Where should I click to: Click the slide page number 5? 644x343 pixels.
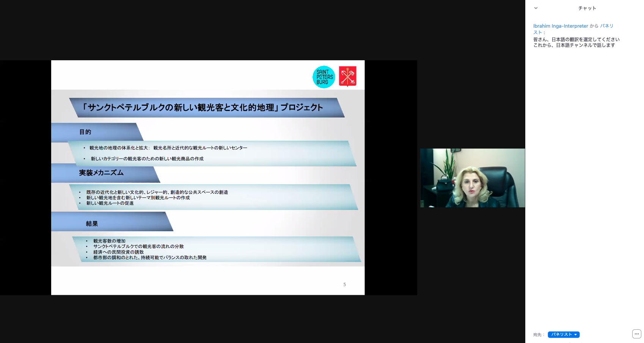[344, 285]
